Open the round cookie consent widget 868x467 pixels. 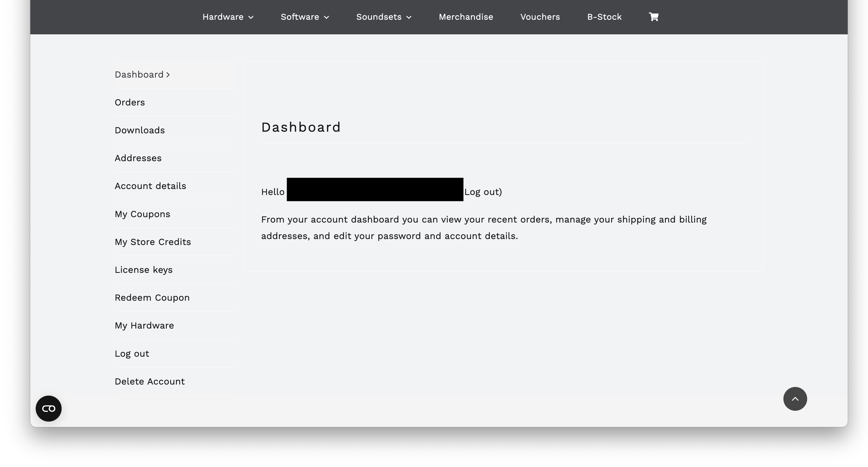(x=48, y=408)
